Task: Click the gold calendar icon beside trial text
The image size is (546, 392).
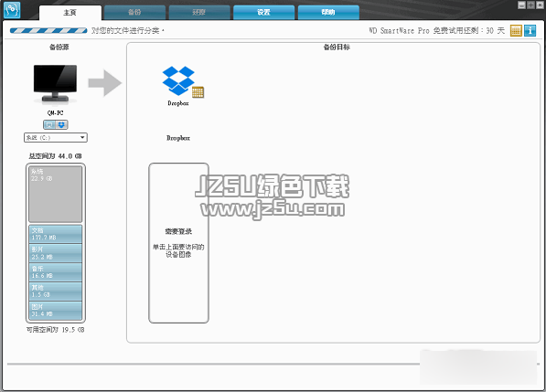Action: pos(516,30)
